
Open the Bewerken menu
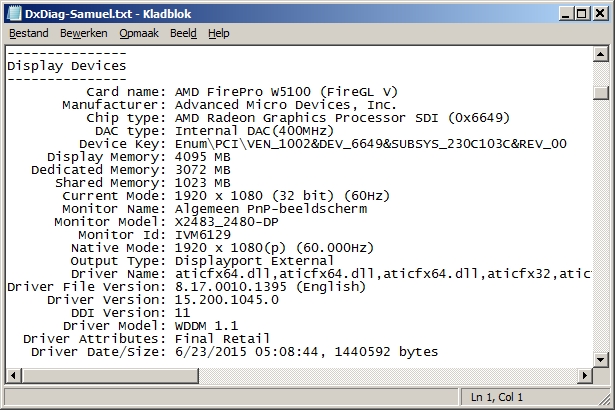[x=84, y=33]
